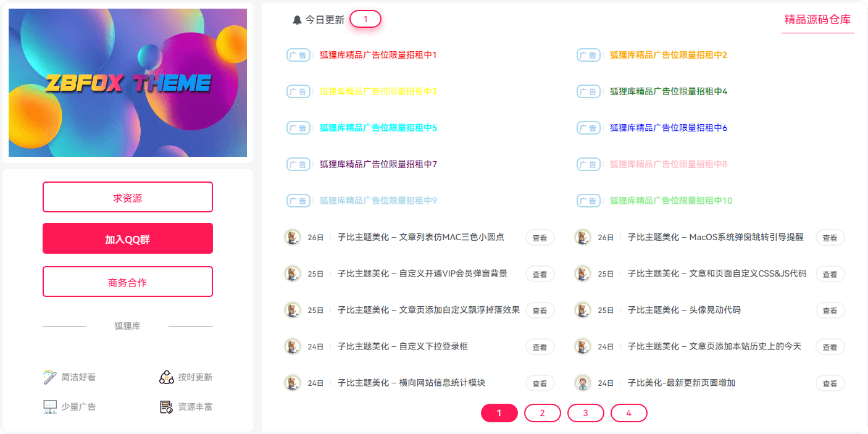Image resolution: width=868 pixels, height=434 pixels.
Task: Click the avatar beside 子比美化-最新更新页面增加
Action: (x=582, y=383)
